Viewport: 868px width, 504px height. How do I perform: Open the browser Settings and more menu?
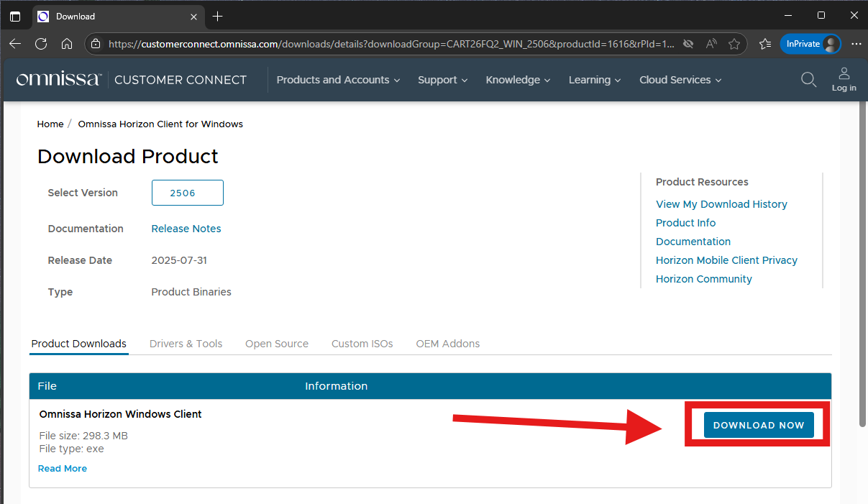pos(856,44)
